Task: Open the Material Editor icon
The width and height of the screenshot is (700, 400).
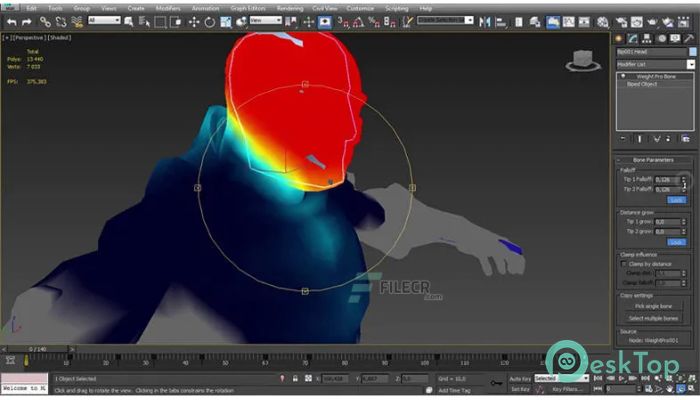Action: pos(603,21)
